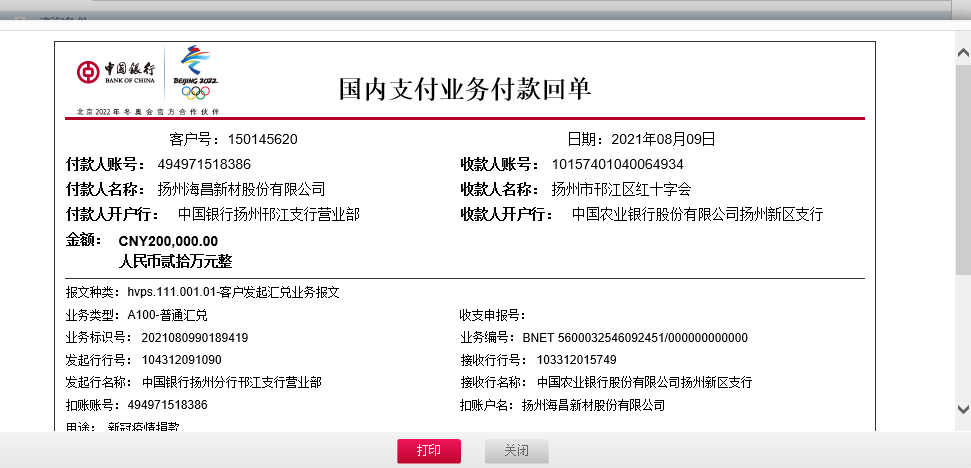The height and width of the screenshot is (468, 971).
Task: Click the scrollbar down arrow
Action: (x=962, y=410)
